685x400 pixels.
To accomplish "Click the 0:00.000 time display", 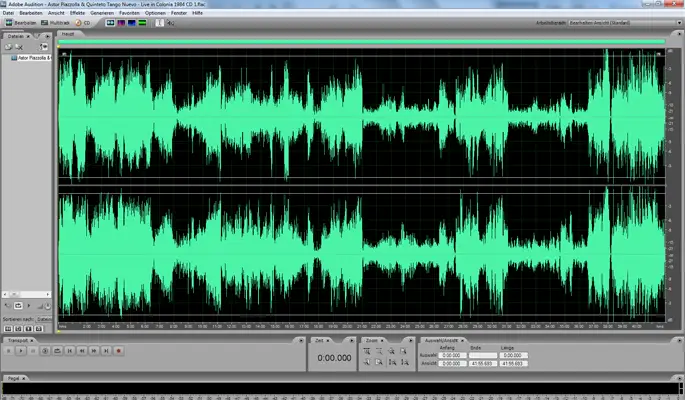I will [334, 358].
